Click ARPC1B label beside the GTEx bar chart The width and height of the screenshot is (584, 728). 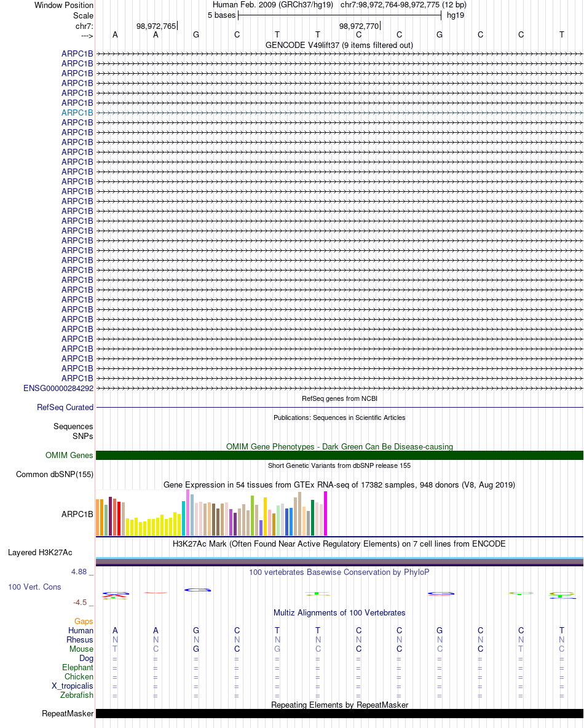77,515
